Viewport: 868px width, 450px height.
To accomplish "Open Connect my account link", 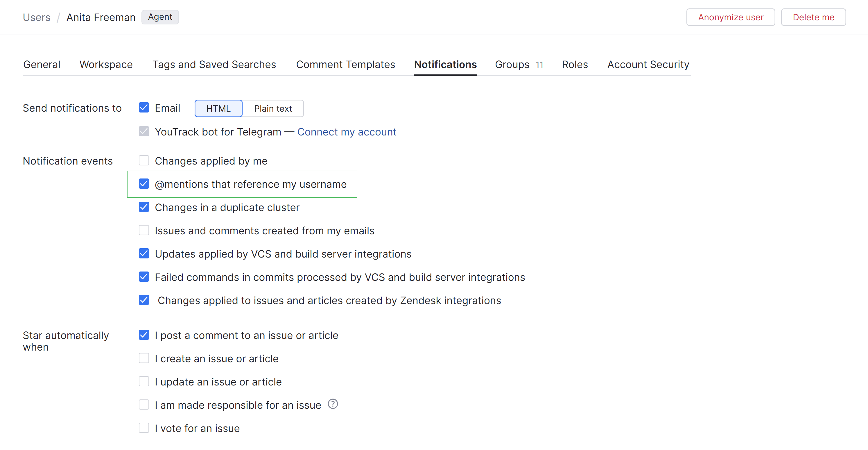I will [x=347, y=132].
